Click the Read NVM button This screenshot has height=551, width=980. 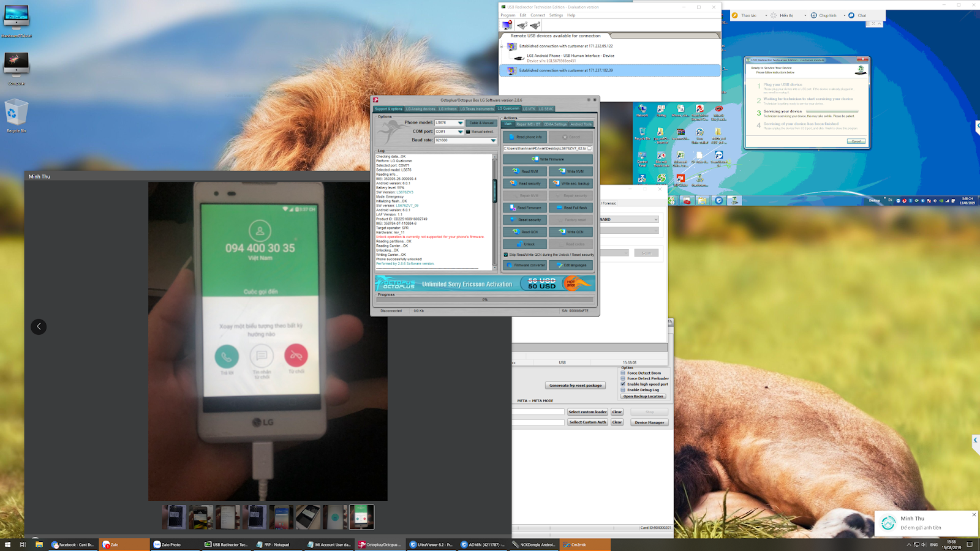coord(525,171)
